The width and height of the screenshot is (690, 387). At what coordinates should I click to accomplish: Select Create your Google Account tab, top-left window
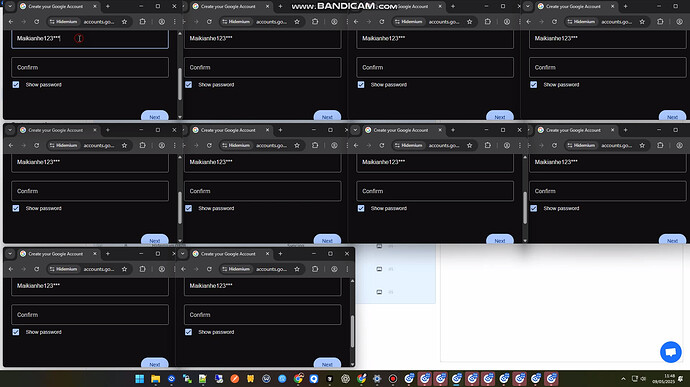click(58, 7)
